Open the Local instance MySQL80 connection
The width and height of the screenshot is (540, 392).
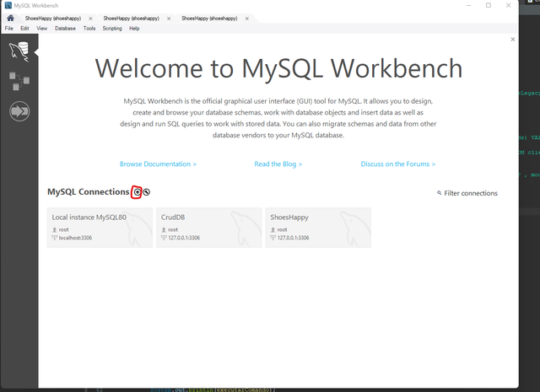[100, 228]
